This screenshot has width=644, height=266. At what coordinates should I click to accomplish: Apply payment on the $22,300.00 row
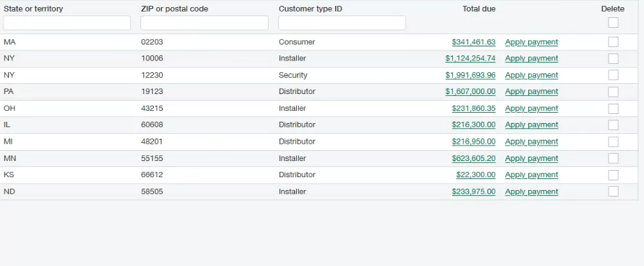(x=531, y=175)
